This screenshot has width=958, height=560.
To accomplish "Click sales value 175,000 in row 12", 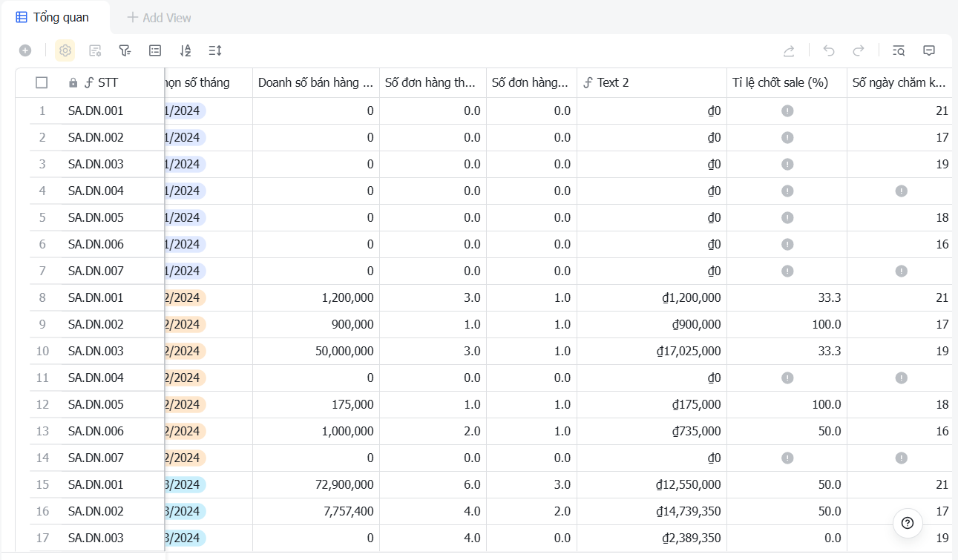I will [x=352, y=404].
